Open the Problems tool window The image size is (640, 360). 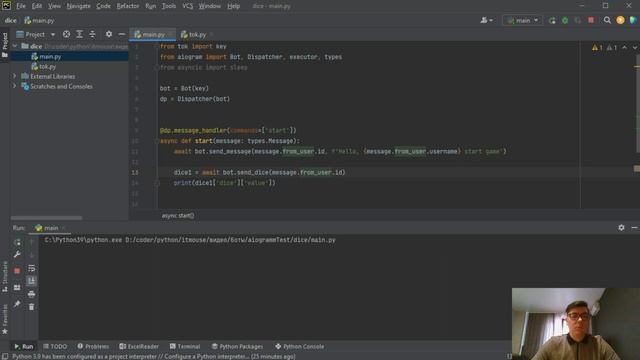click(93, 347)
